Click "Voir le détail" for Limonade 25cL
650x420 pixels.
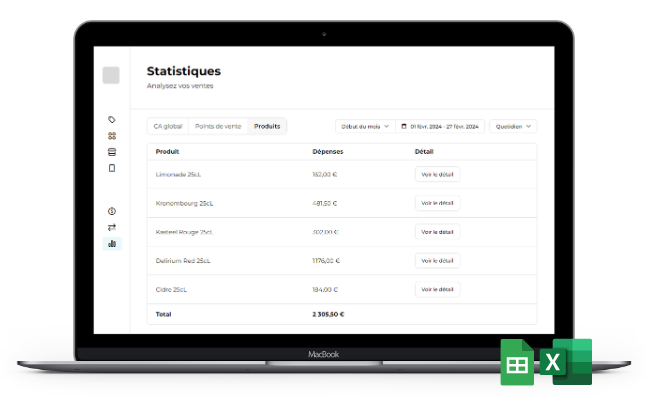point(437,174)
